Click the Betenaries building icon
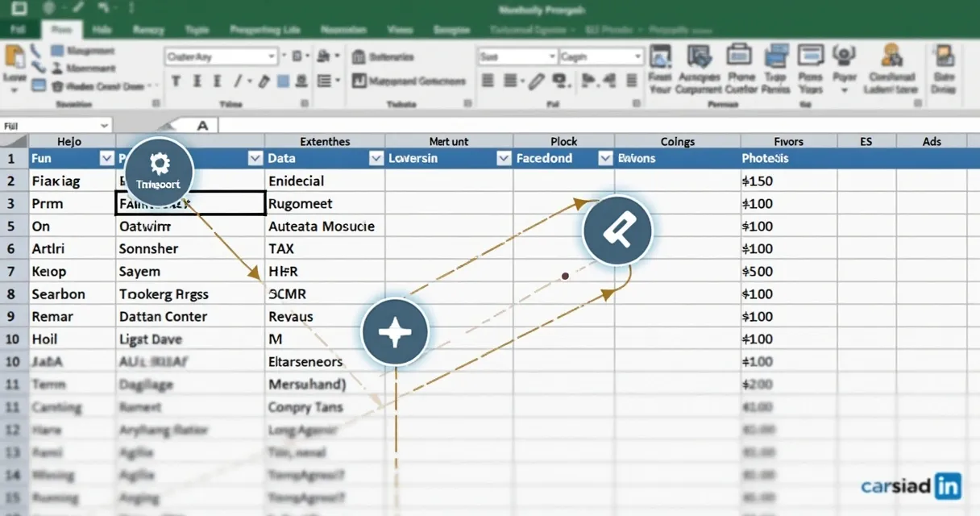This screenshot has width=980, height=516. coord(358,57)
